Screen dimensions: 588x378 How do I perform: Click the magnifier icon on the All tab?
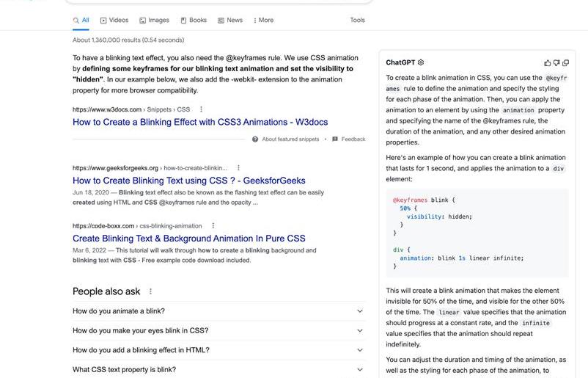[x=76, y=21]
